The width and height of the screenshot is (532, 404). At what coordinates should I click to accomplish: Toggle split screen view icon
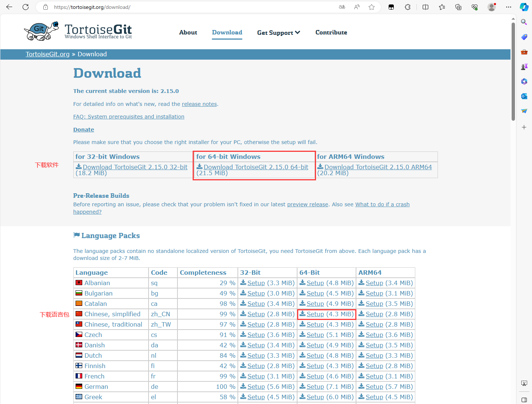coord(425,7)
